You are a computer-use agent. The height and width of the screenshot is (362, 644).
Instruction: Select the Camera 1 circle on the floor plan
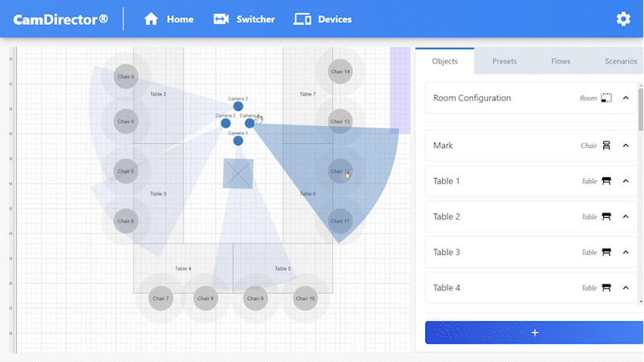click(237, 141)
